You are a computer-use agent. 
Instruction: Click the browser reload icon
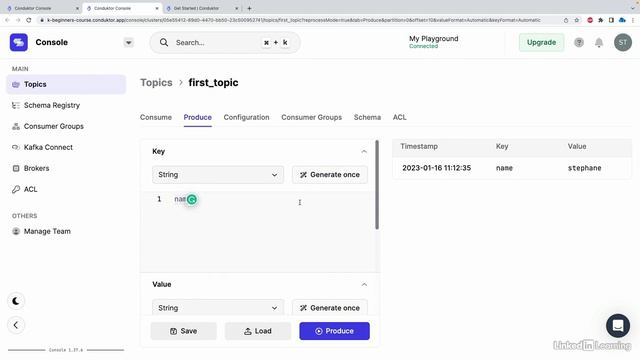pos(29,20)
